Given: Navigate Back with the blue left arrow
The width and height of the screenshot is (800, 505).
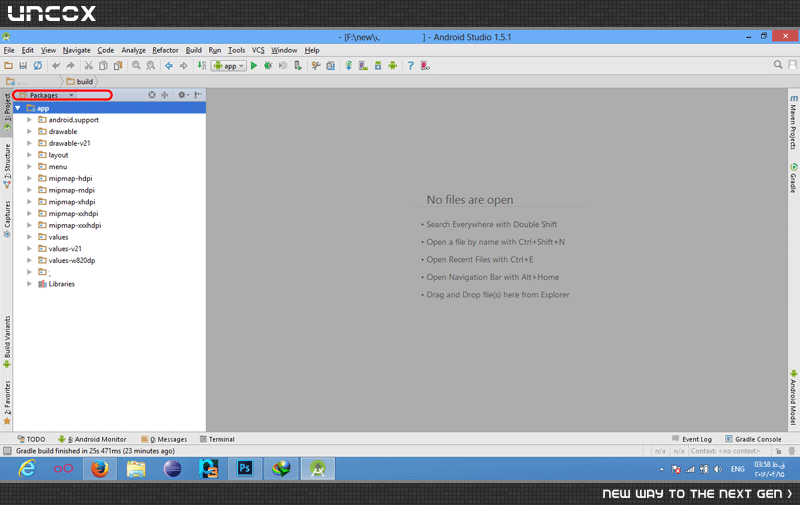Looking at the screenshot, I should 168,65.
